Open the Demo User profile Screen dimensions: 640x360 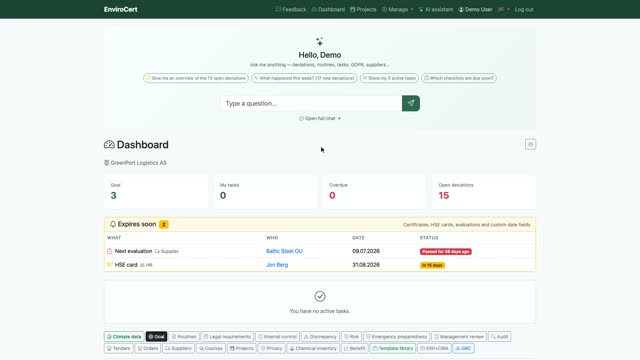click(x=475, y=9)
